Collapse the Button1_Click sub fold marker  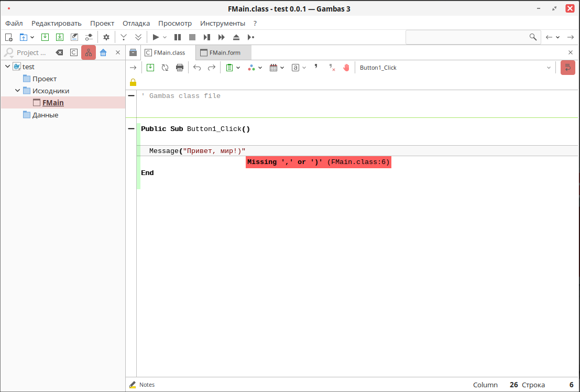[x=131, y=129]
